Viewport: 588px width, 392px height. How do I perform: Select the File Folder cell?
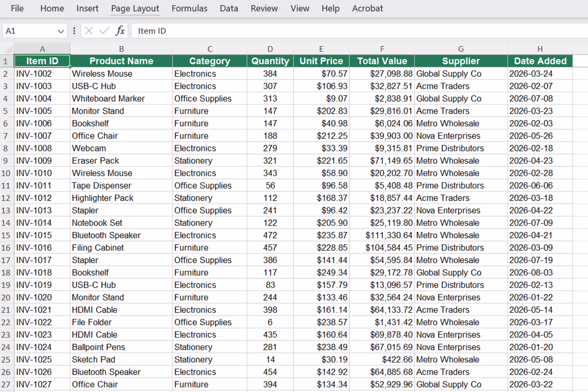(x=122, y=323)
